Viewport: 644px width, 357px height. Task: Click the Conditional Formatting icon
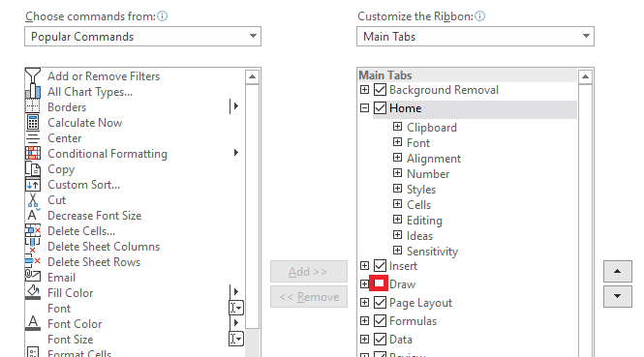pyautogui.click(x=33, y=154)
